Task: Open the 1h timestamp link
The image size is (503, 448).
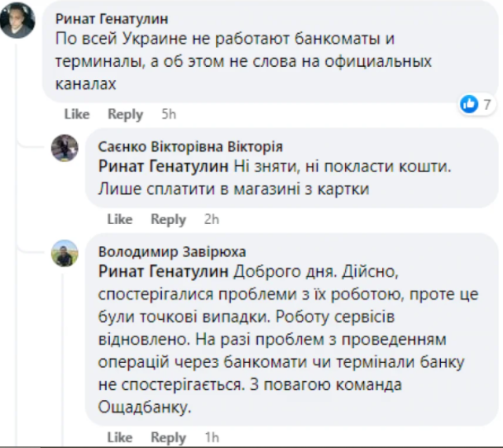Action: [211, 437]
